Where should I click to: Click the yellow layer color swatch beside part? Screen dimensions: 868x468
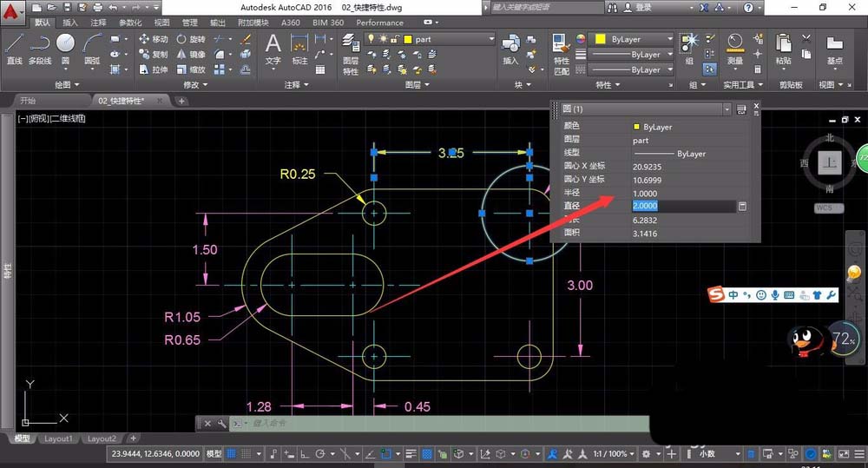point(408,39)
